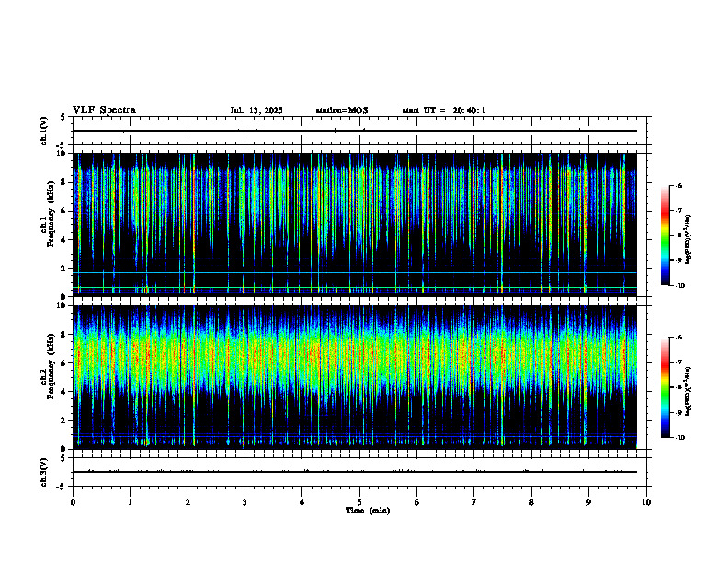Click time axis tick label "0"
728x563 pixels.
coord(73,502)
